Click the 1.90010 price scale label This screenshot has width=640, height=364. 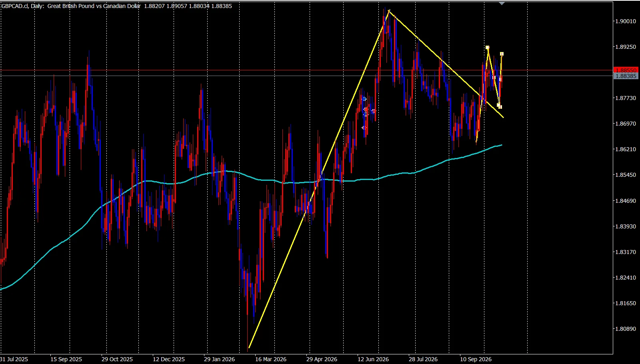click(625, 21)
